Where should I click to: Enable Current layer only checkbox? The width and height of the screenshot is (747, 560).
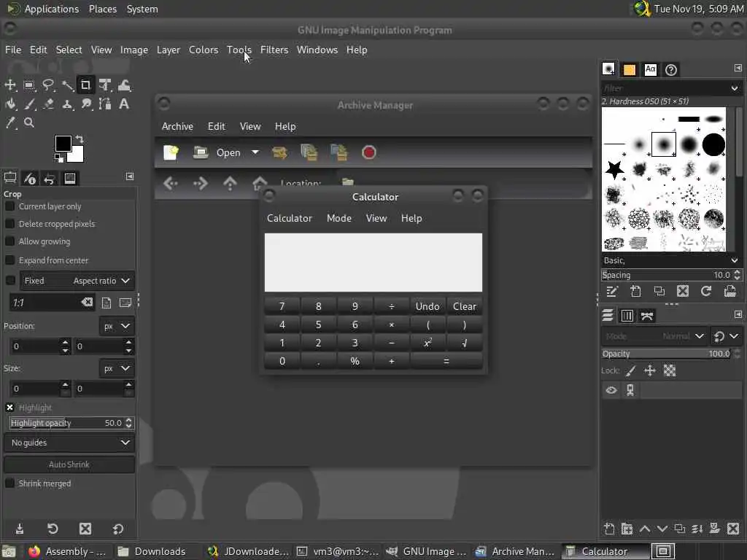click(x=9, y=206)
